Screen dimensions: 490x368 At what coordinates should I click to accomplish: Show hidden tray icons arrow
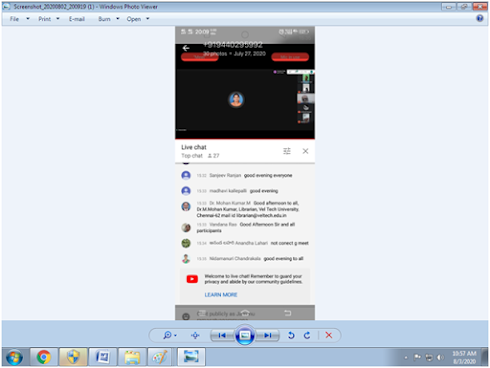406,358
